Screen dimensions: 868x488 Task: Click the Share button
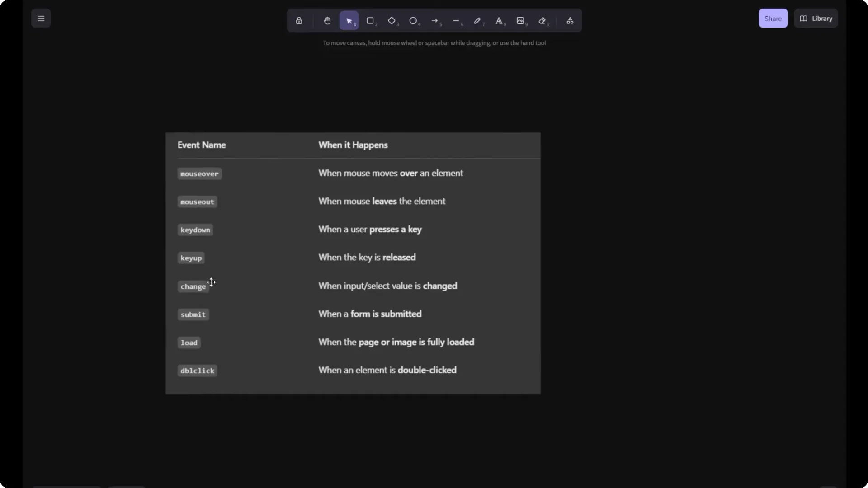(x=773, y=18)
